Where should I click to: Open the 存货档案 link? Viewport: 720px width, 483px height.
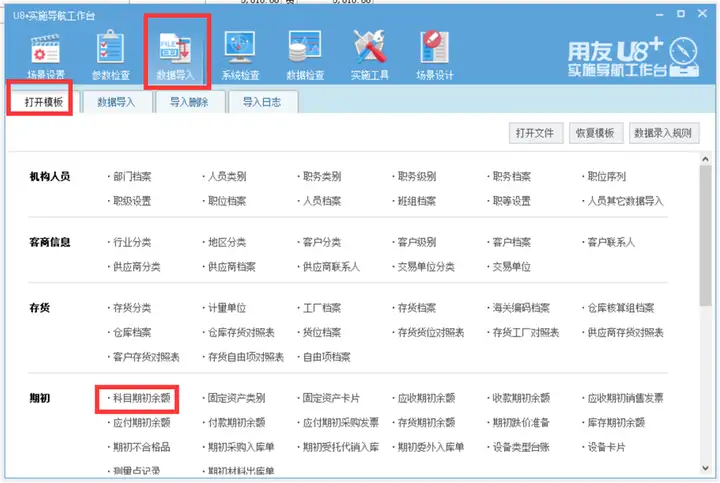[x=417, y=308]
